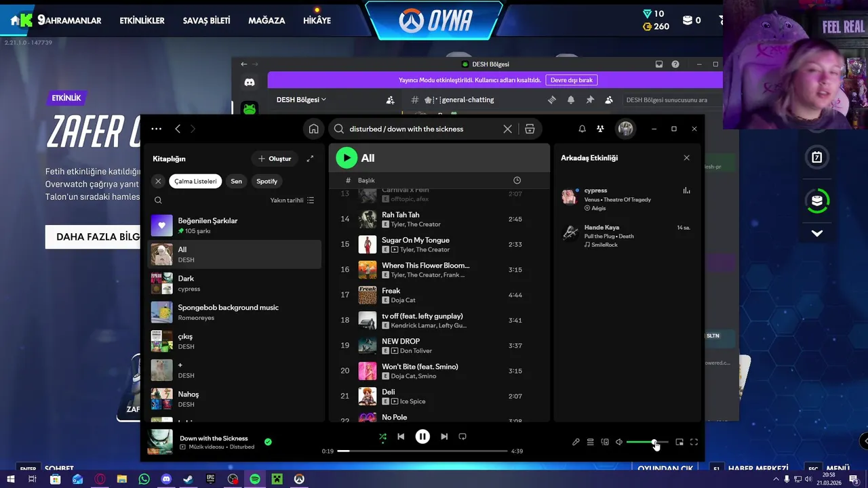Expand the DESH Bölgesi server dropdown in Discord
Image resolution: width=868 pixels, height=488 pixels.
pyautogui.click(x=301, y=100)
